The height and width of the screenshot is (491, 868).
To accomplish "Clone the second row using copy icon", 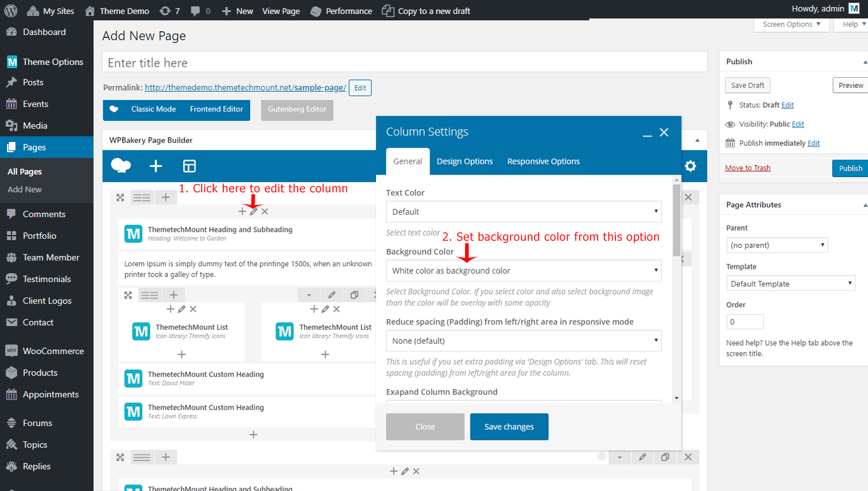I will pyautogui.click(x=665, y=457).
